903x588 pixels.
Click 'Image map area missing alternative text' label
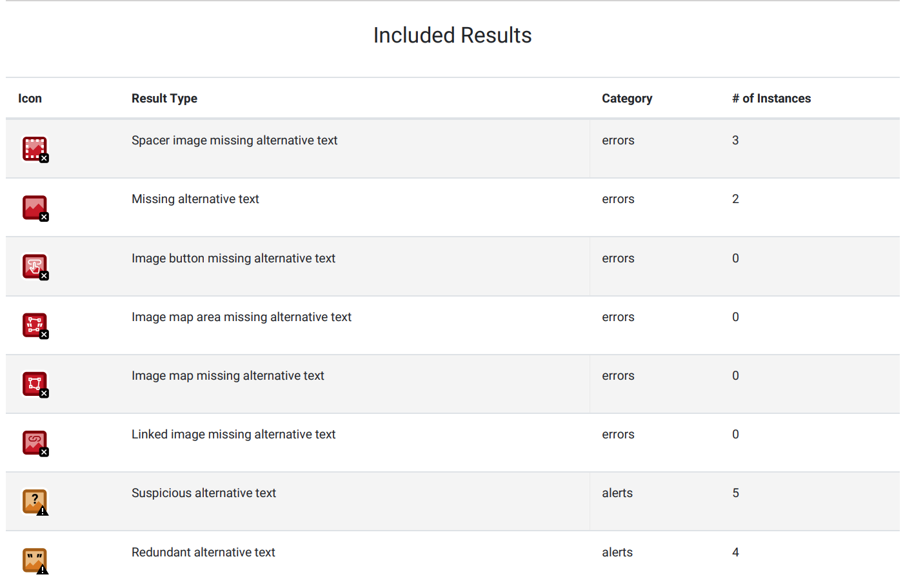(241, 317)
